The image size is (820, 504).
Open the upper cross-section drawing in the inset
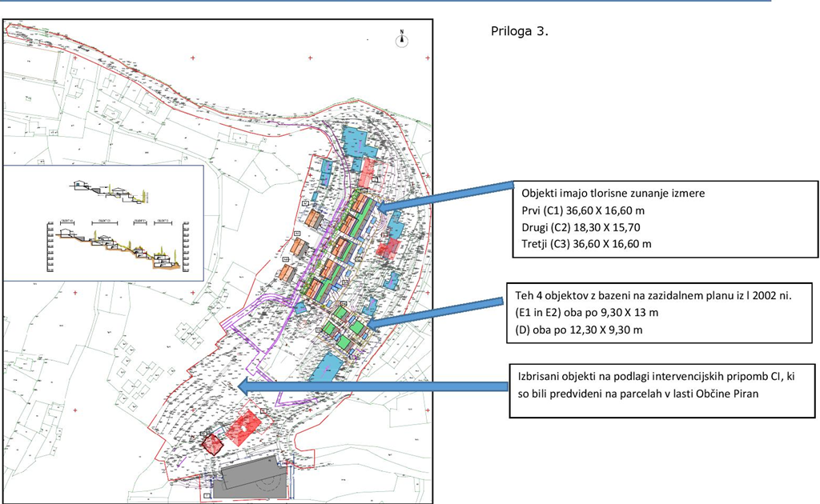(x=110, y=190)
